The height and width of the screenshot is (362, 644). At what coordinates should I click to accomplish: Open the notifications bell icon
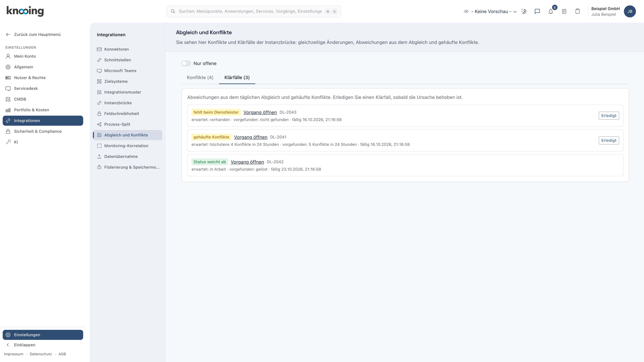coord(550,12)
